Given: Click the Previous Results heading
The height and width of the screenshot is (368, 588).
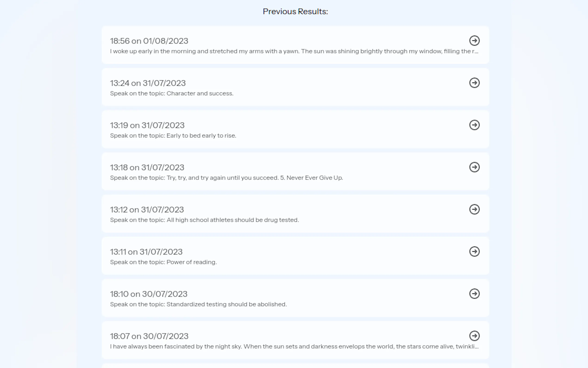Looking at the screenshot, I should click(x=295, y=11).
